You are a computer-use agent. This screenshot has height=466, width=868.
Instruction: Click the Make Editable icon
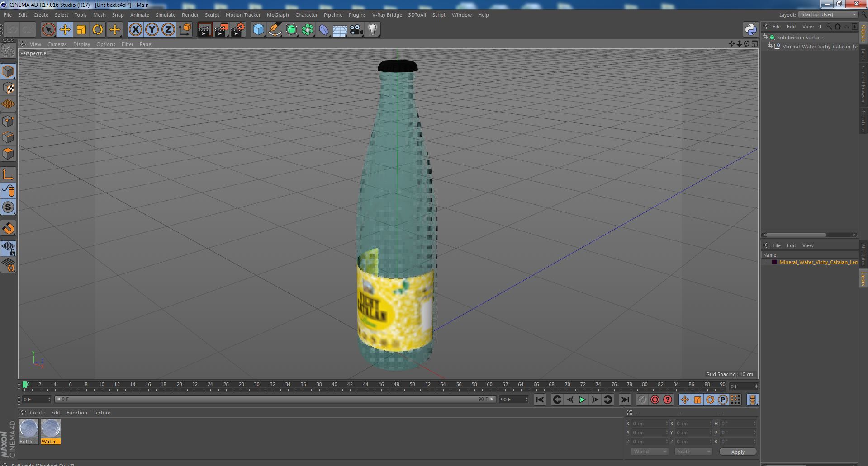pyautogui.click(x=8, y=51)
